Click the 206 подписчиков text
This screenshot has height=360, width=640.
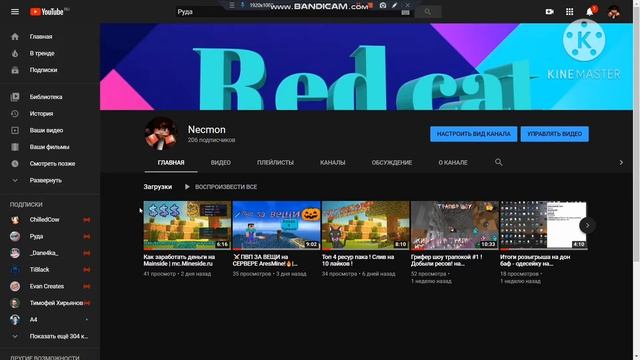coord(211,140)
